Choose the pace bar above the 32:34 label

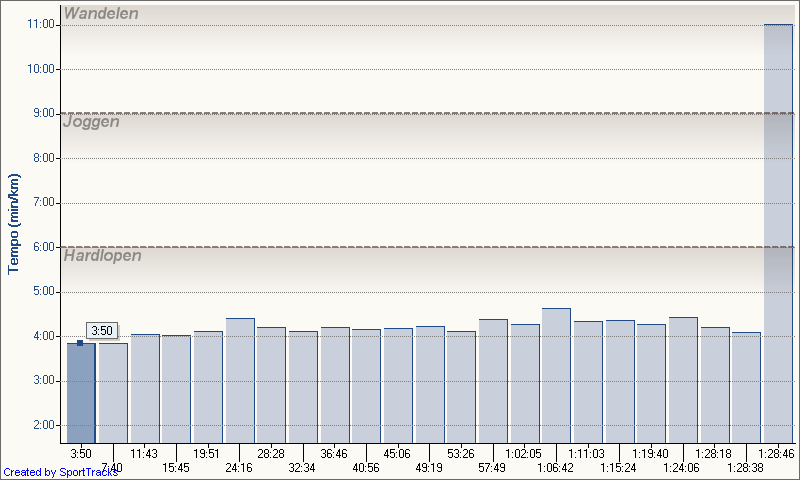303,387
